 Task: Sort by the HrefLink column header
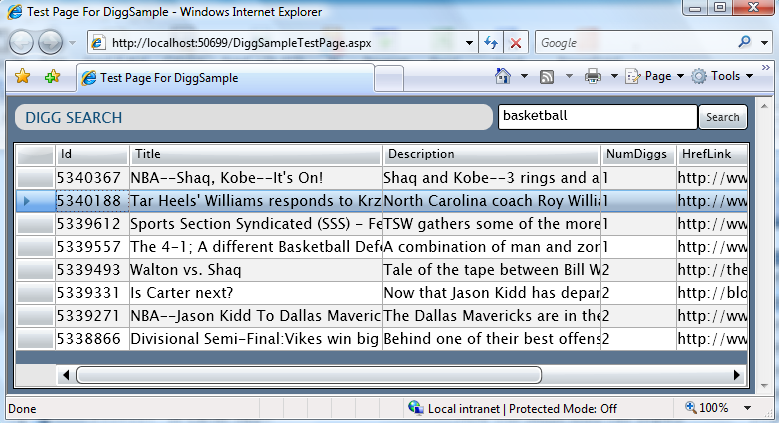[x=712, y=155]
